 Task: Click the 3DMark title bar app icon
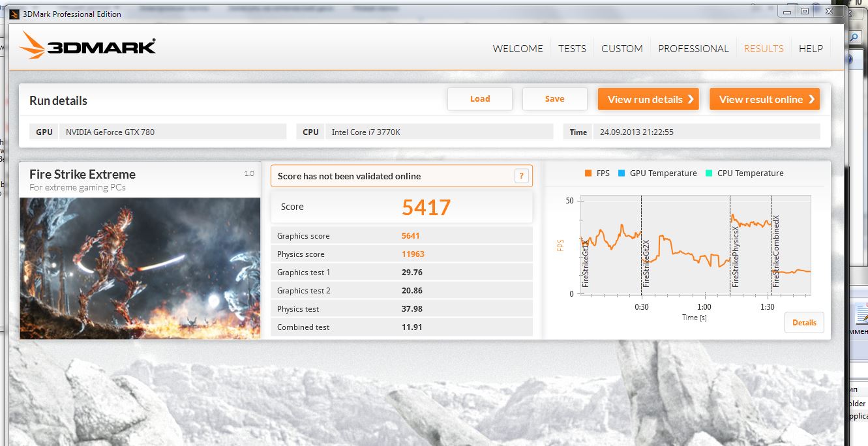(14, 14)
